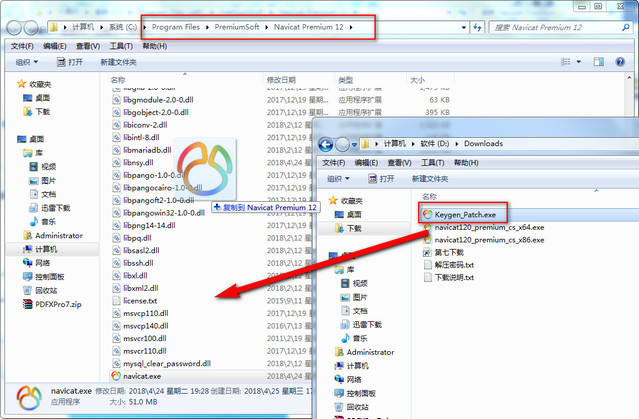Select 下载说明.txt file
The width and height of the screenshot is (639, 419).
click(x=449, y=278)
